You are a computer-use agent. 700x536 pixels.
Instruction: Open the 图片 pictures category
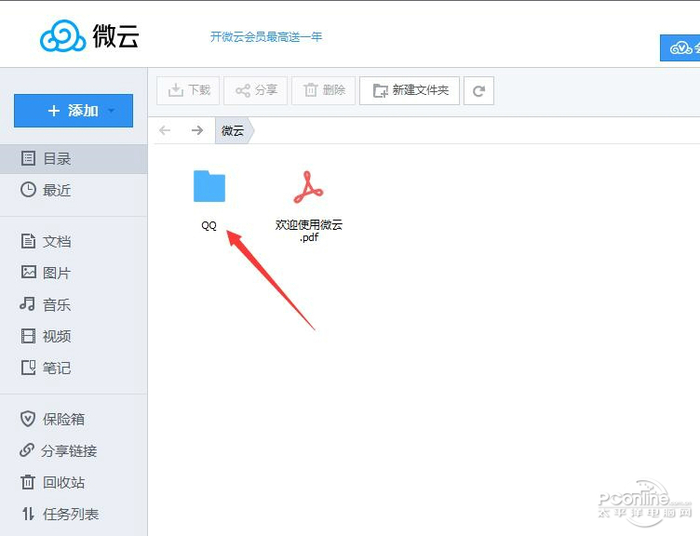(x=74, y=273)
